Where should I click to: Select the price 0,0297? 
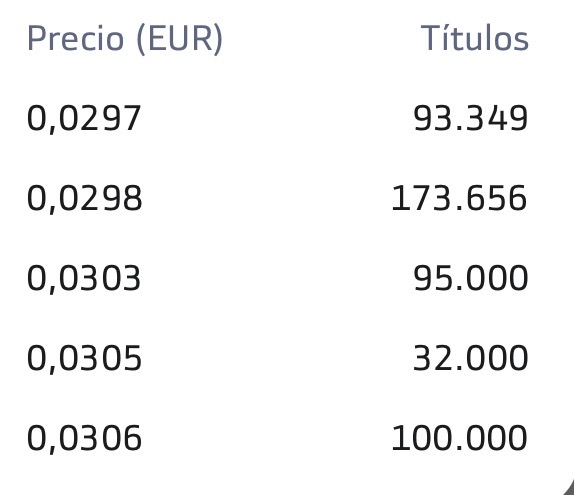pos(84,119)
